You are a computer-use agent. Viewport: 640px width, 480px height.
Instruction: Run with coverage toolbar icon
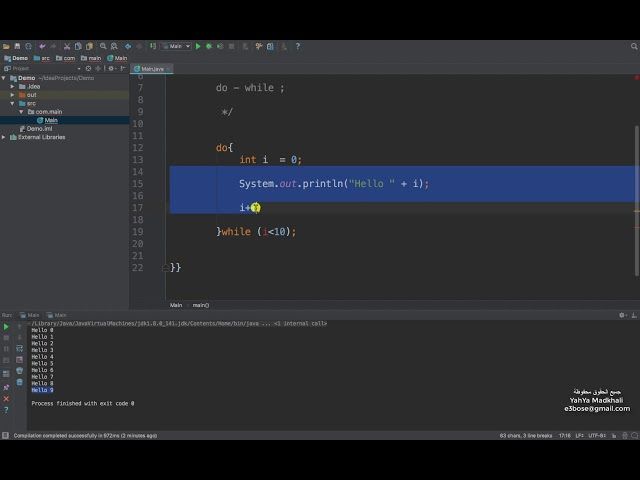pos(220,47)
